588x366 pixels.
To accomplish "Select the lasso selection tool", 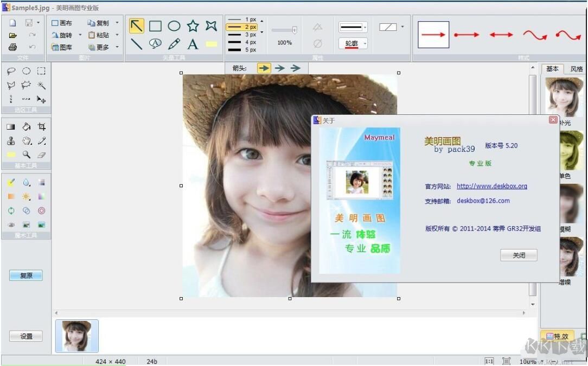I will coord(11,71).
